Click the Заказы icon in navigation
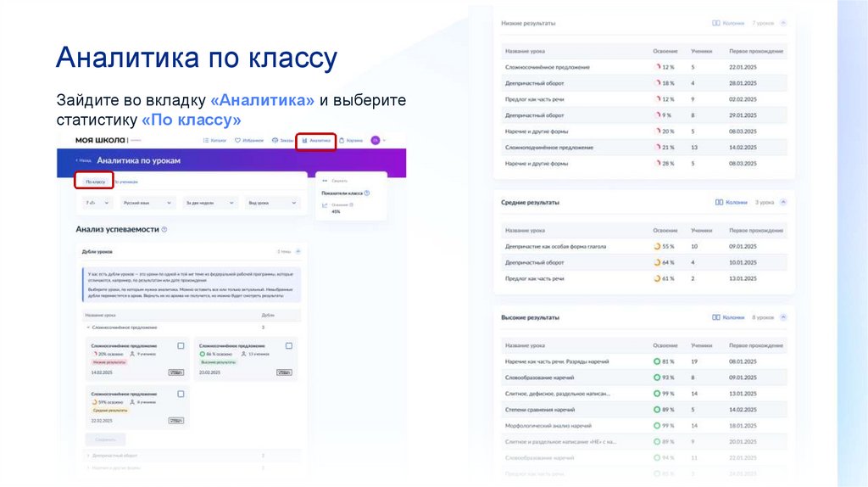 (x=275, y=141)
